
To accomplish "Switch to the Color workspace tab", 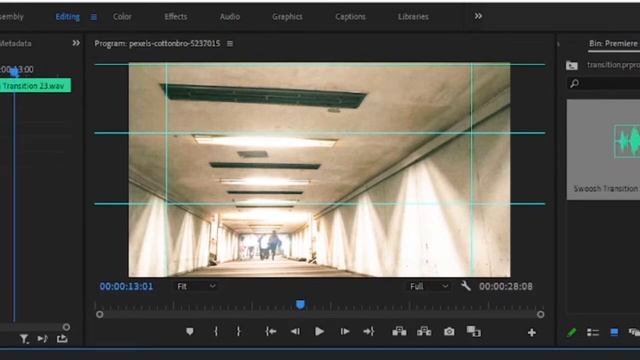I will (x=122, y=17).
